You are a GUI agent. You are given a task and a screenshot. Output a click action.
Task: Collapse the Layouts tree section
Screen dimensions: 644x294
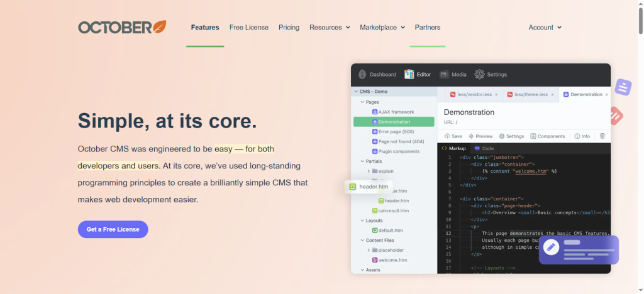pyautogui.click(x=362, y=220)
